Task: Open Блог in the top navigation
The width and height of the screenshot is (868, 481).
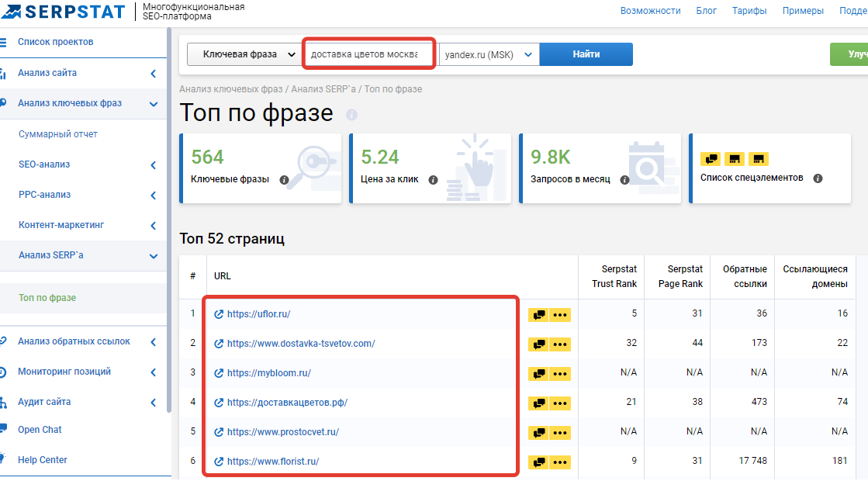Action: 707,11
